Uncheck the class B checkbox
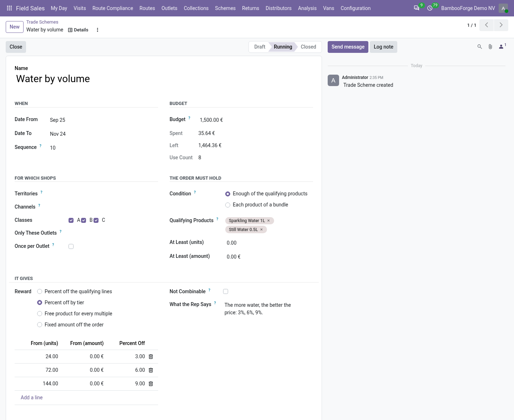514x420 pixels. [84, 220]
